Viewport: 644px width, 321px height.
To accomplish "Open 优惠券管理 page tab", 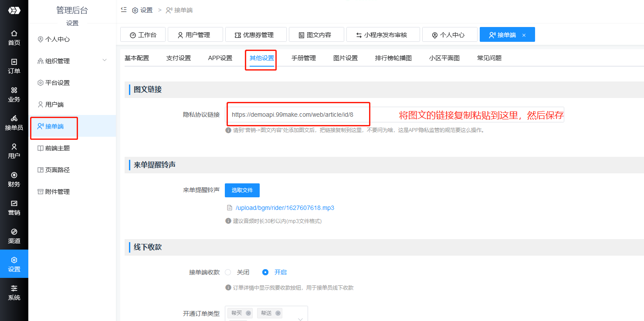I will pos(256,34).
